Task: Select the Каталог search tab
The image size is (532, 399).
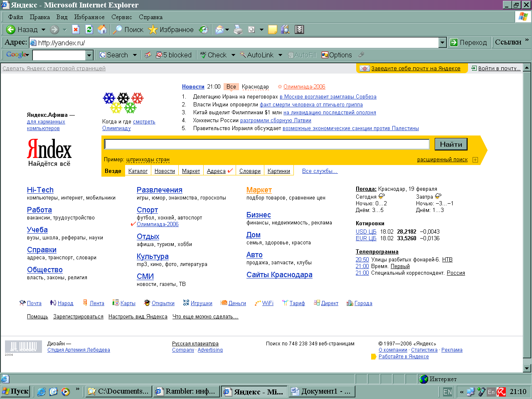Action: pyautogui.click(x=138, y=171)
